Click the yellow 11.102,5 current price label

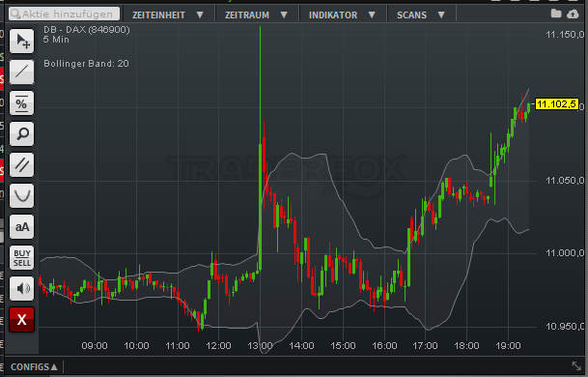556,104
